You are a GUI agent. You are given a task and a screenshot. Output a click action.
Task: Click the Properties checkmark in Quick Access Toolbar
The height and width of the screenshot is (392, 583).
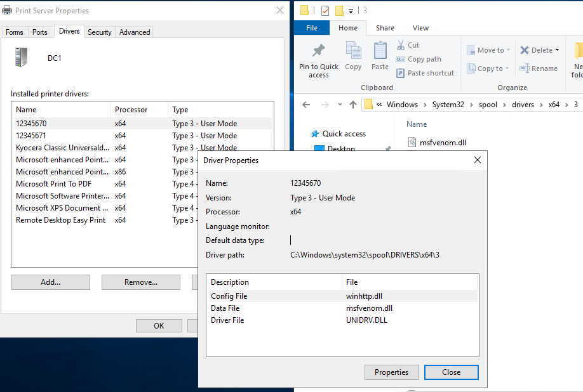(325, 10)
